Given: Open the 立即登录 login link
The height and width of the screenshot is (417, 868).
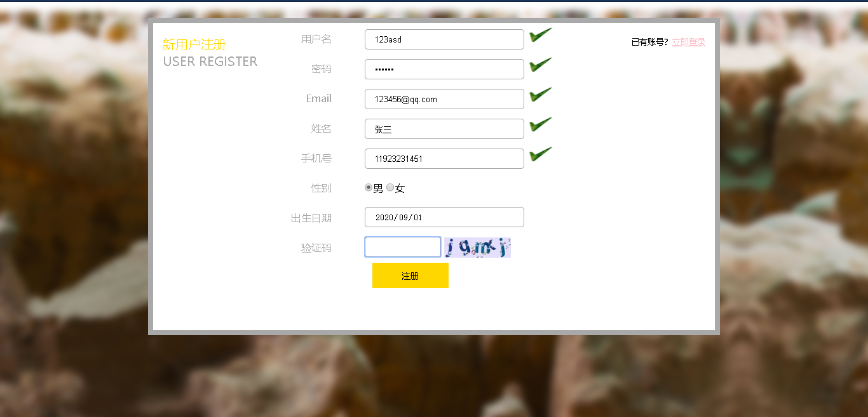Looking at the screenshot, I should tap(689, 42).
